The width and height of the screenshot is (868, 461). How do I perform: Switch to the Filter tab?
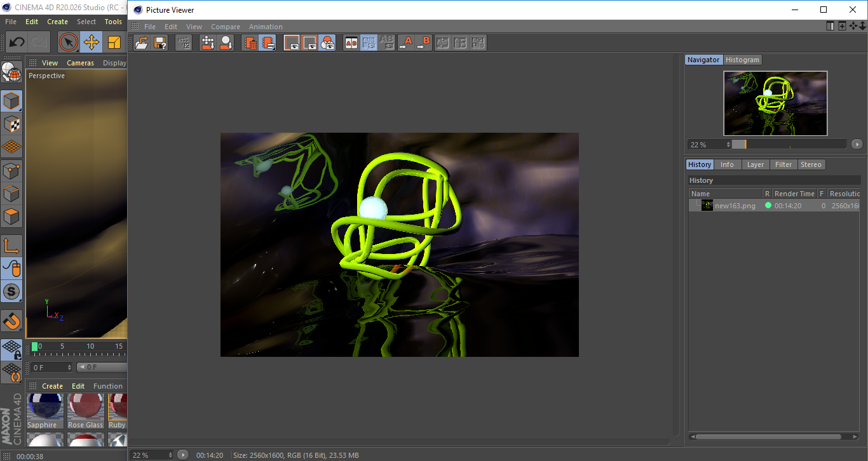coord(783,164)
